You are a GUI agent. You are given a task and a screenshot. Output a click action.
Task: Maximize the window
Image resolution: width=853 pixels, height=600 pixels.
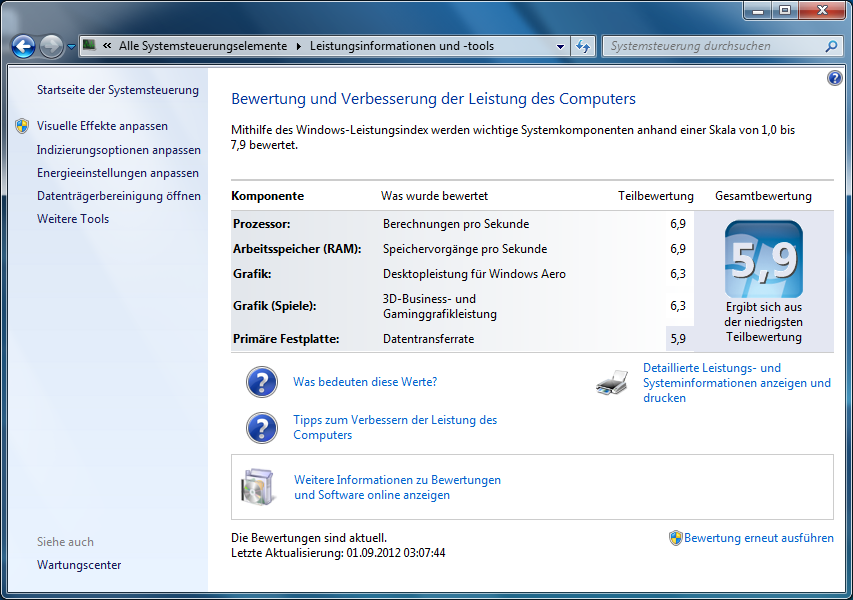point(785,10)
